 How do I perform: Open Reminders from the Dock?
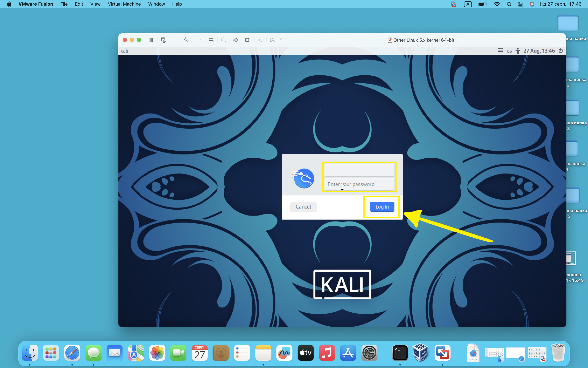242,353
